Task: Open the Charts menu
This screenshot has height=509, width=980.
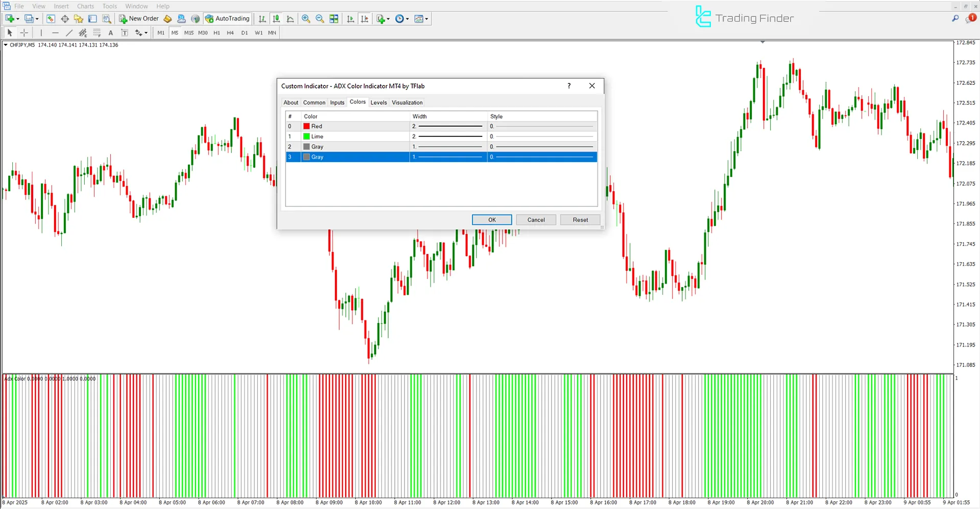Action: pyautogui.click(x=85, y=6)
